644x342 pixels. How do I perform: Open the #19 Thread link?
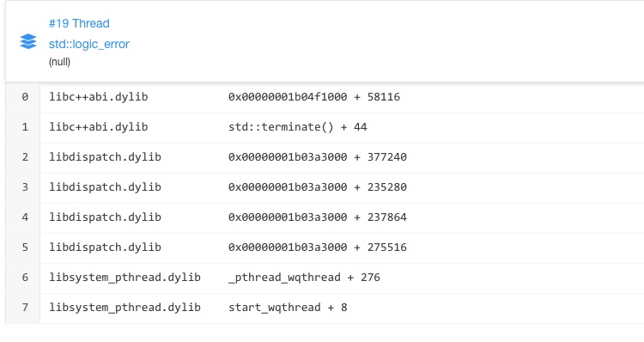coord(79,23)
